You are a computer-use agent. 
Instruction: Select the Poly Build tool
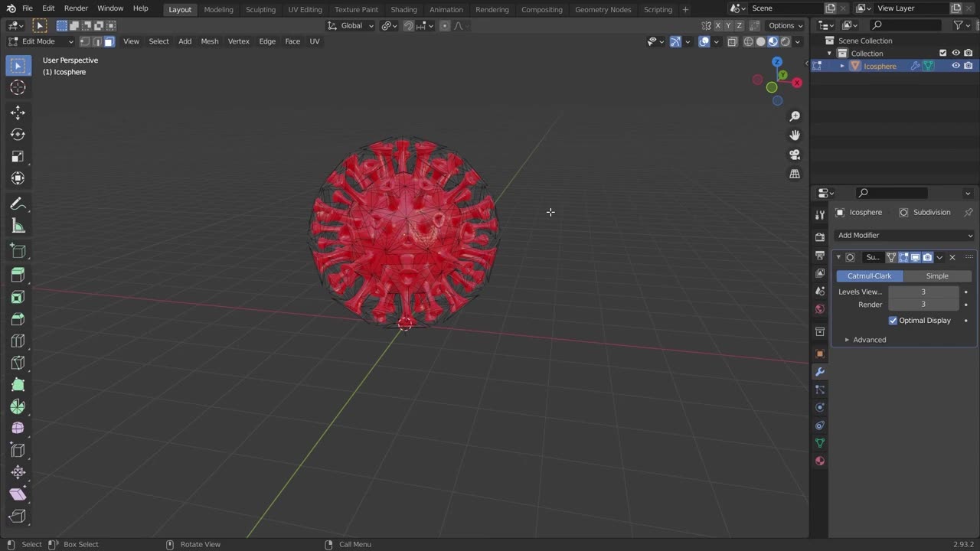click(x=18, y=385)
